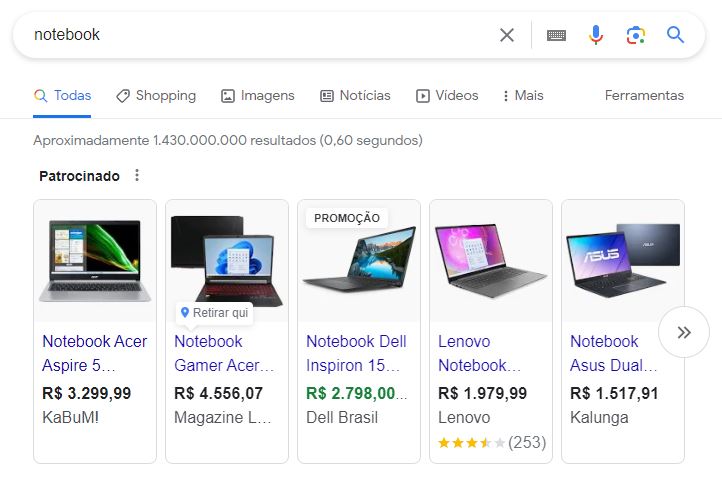The width and height of the screenshot is (722, 489).
Task: Click the Lenovo notebook product image
Action: click(491, 261)
